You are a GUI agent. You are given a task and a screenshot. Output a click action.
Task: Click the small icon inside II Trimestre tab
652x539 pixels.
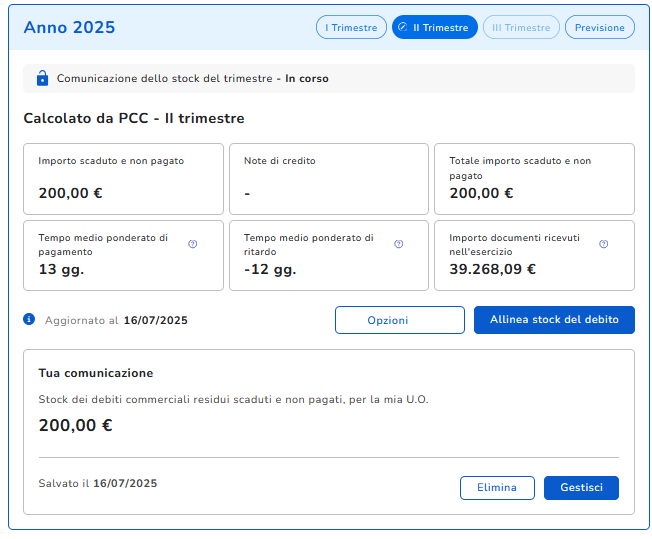click(x=402, y=27)
